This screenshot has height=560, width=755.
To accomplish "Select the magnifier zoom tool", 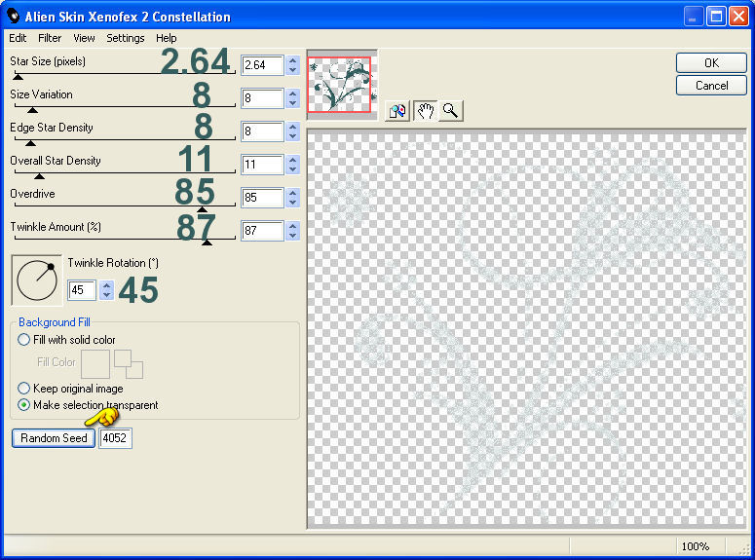I will (x=451, y=111).
